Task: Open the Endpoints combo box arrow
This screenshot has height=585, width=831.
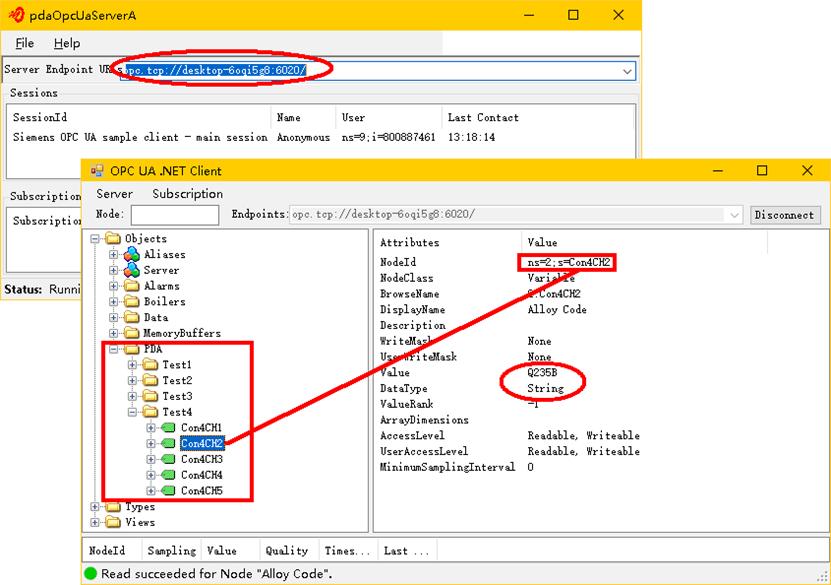Action: pyautogui.click(x=734, y=215)
